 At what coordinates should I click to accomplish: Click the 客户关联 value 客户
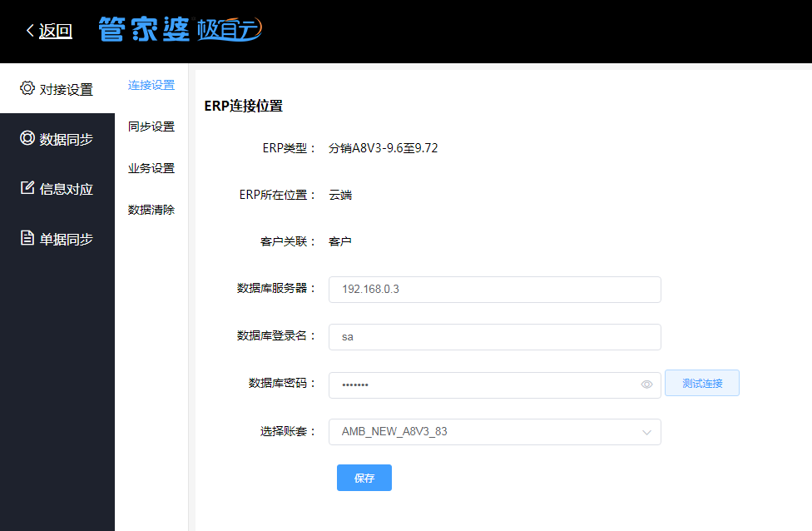[x=340, y=241]
